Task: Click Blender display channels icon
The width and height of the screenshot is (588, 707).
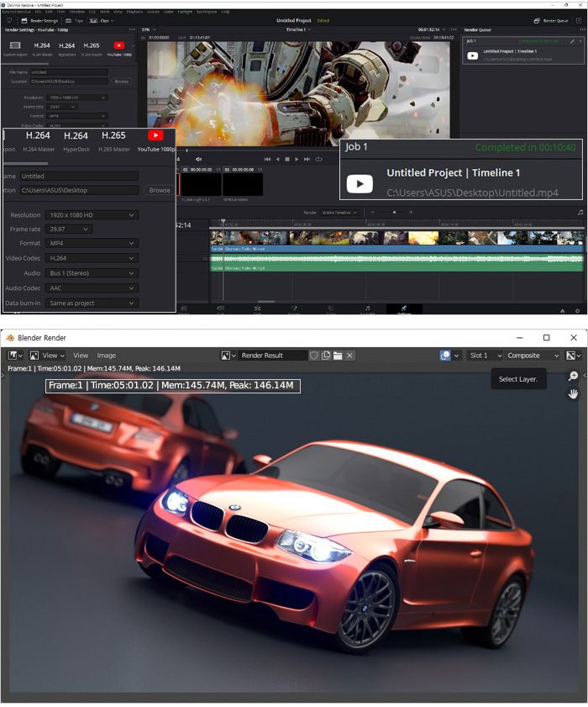Action: tap(445, 356)
